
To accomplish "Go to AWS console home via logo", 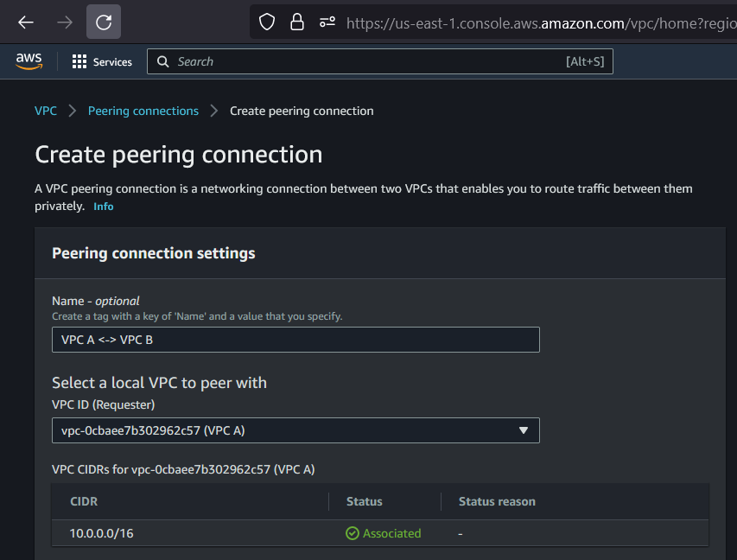I will point(29,61).
